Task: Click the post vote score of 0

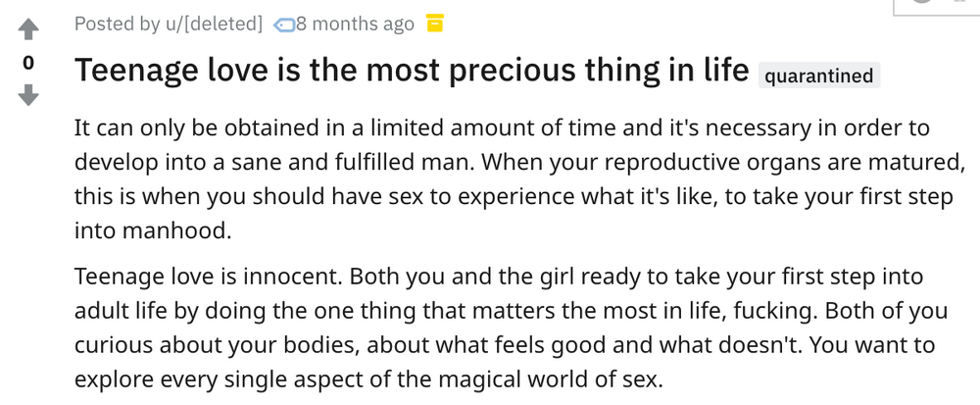Action: tap(28, 63)
